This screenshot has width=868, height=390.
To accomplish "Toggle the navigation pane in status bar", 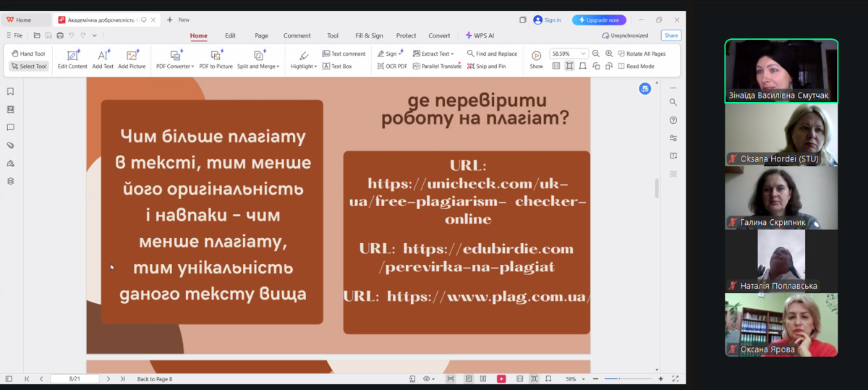I will pos(9,378).
